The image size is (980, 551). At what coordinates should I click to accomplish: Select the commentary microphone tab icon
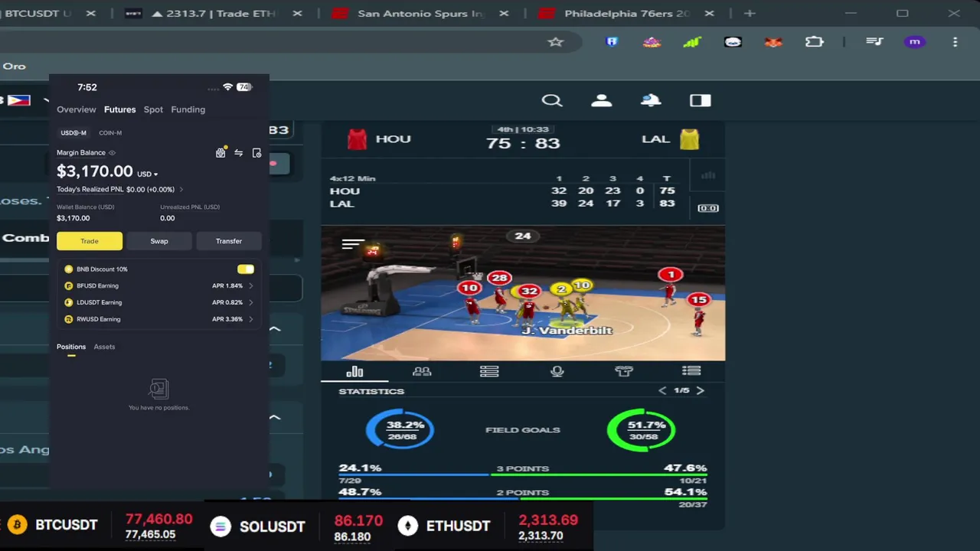tap(557, 372)
